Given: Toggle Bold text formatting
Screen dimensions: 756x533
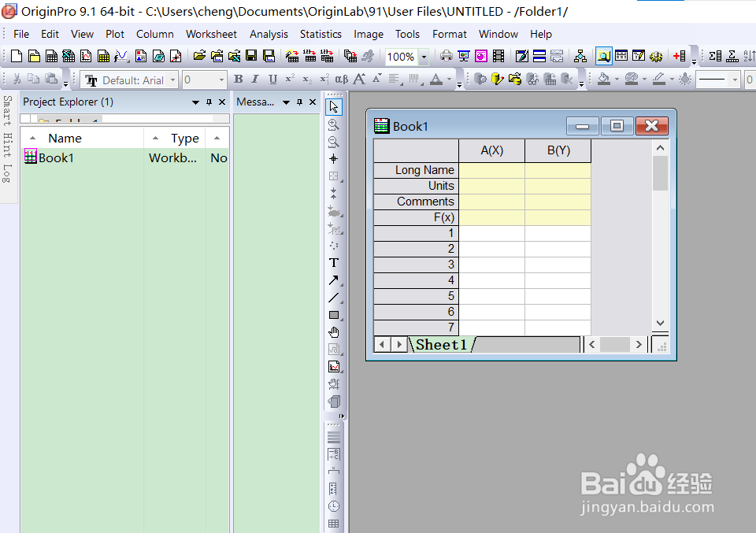Looking at the screenshot, I should pyautogui.click(x=238, y=79).
